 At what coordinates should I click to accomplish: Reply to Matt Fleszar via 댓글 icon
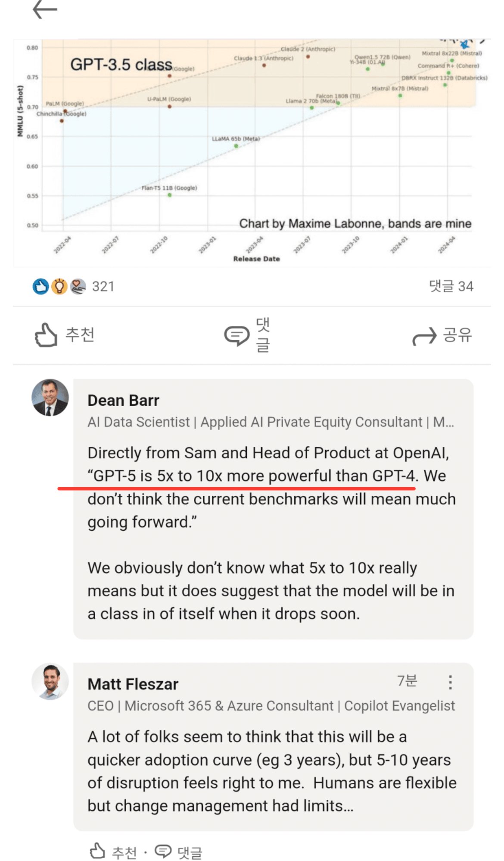178,852
